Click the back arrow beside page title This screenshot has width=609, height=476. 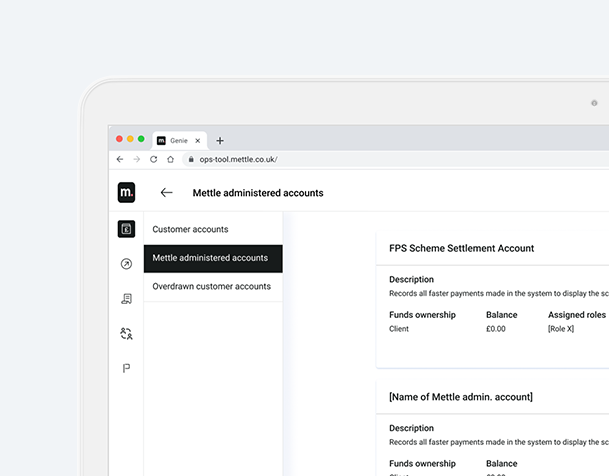(166, 193)
